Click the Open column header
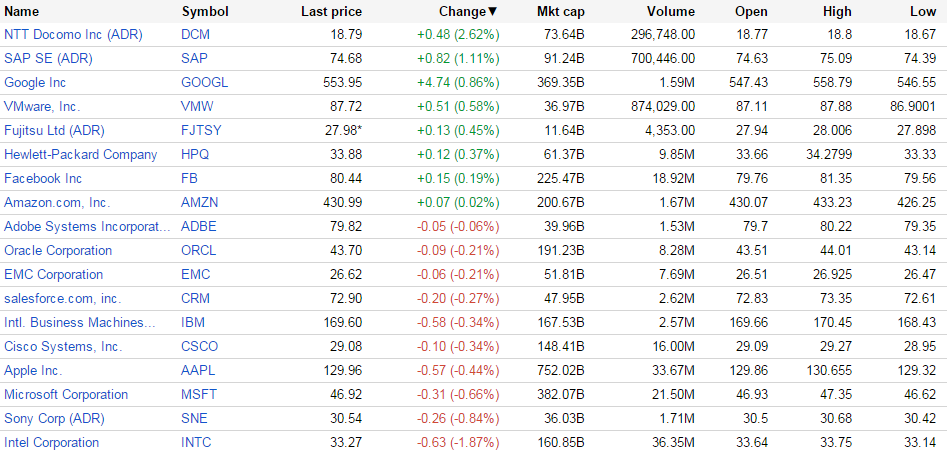Image resolution: width=947 pixels, height=452 pixels. click(x=751, y=12)
